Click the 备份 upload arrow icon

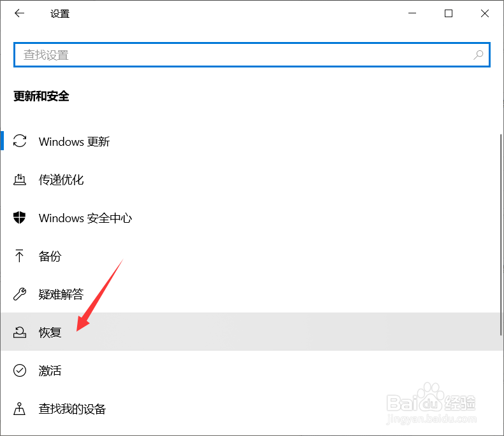pos(19,256)
